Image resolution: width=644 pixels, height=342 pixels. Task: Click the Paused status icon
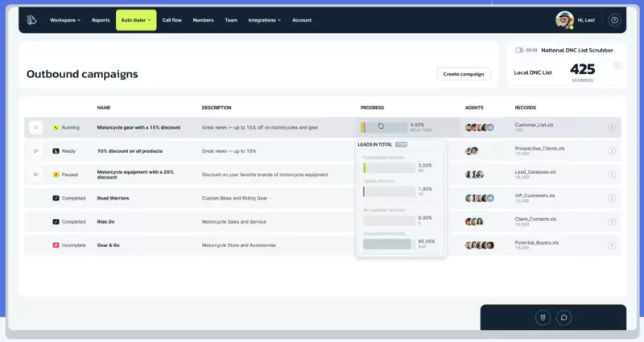(x=56, y=175)
